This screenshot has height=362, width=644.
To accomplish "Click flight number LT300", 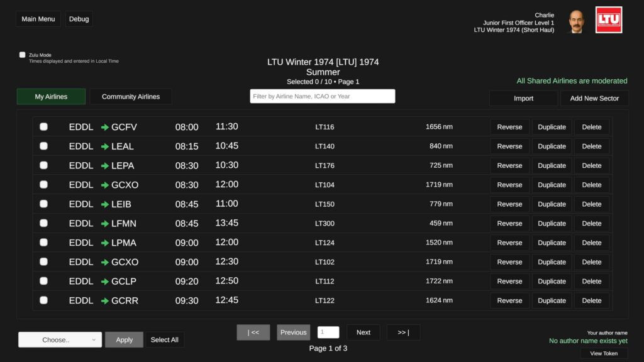I will [x=325, y=223].
